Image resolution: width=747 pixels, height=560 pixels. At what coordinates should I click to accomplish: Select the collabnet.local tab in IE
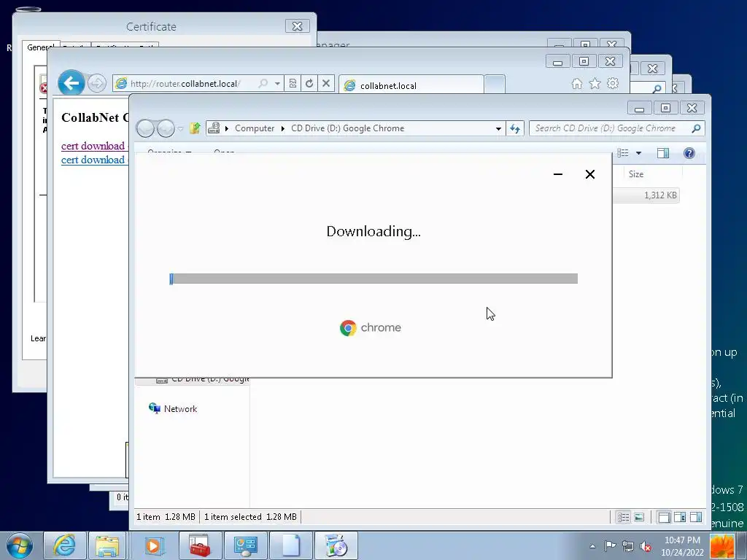(x=411, y=85)
